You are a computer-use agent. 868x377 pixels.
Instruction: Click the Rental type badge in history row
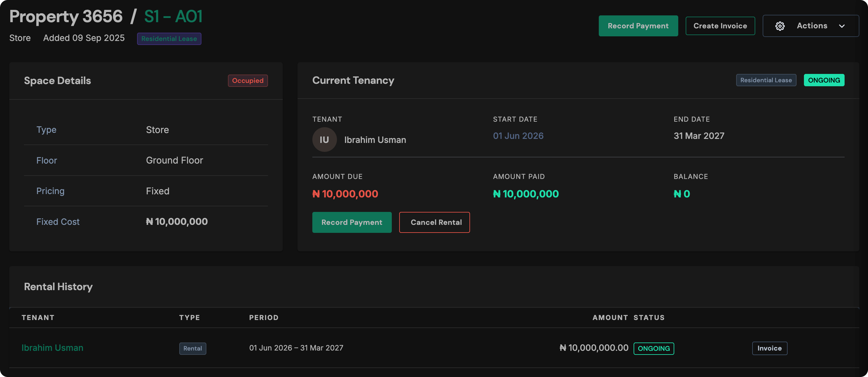pyautogui.click(x=193, y=348)
